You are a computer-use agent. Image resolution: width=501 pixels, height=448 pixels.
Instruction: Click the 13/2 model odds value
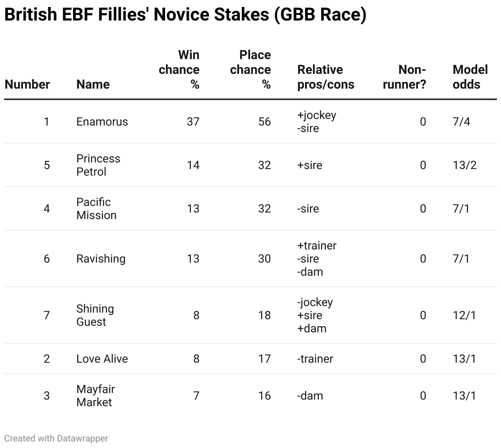[x=464, y=165]
